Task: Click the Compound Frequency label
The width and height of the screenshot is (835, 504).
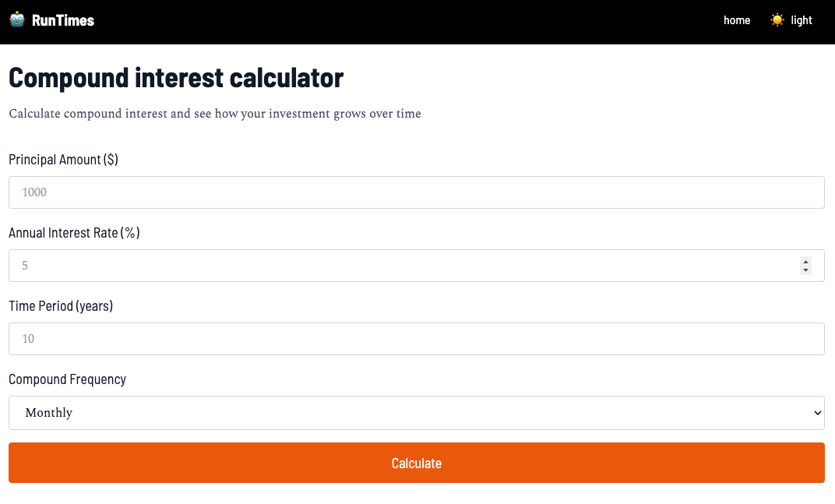Action: (67, 379)
